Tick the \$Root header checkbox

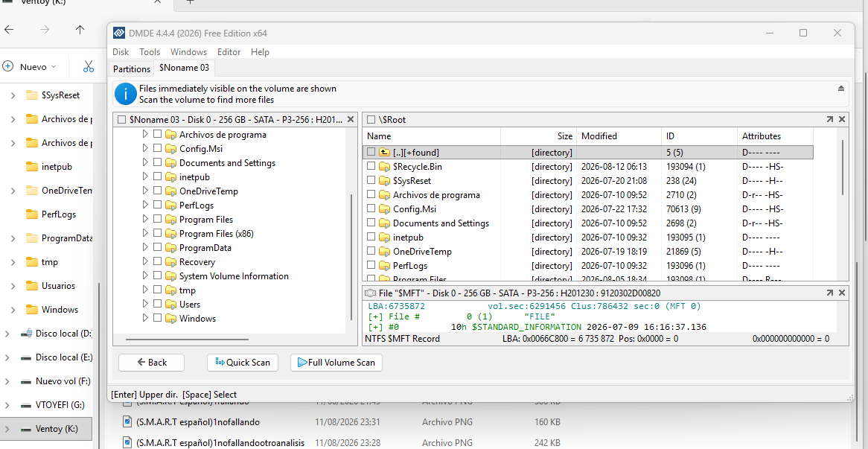370,120
